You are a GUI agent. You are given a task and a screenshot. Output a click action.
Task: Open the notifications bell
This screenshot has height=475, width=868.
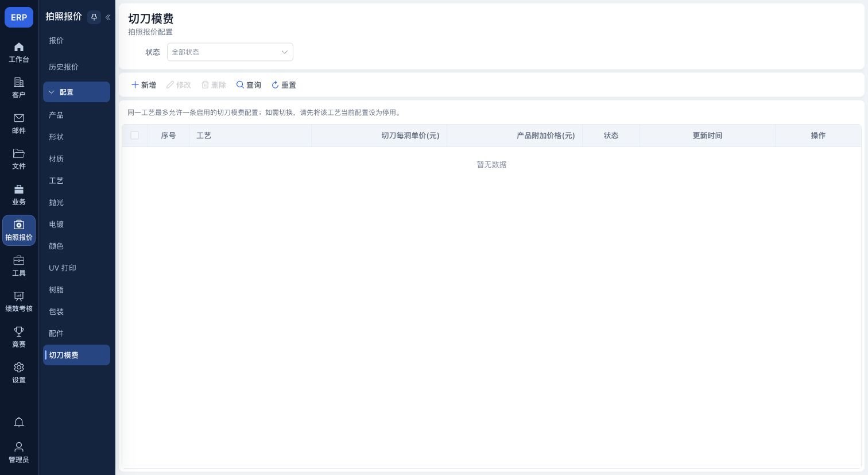click(x=19, y=422)
